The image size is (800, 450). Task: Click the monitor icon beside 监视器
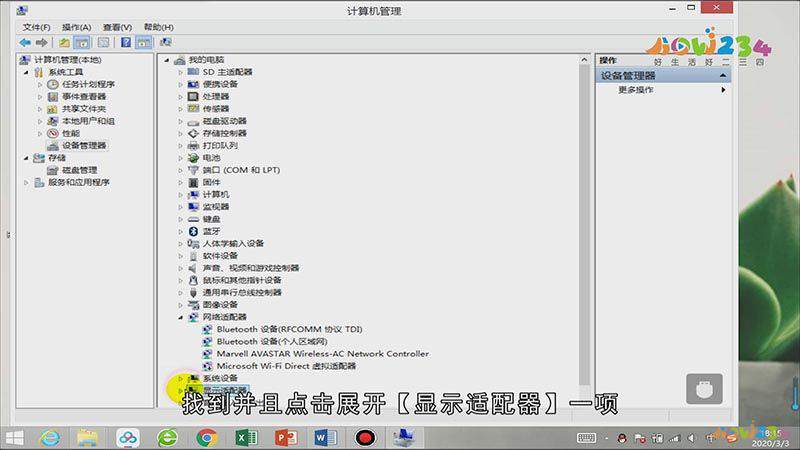pyautogui.click(x=193, y=207)
